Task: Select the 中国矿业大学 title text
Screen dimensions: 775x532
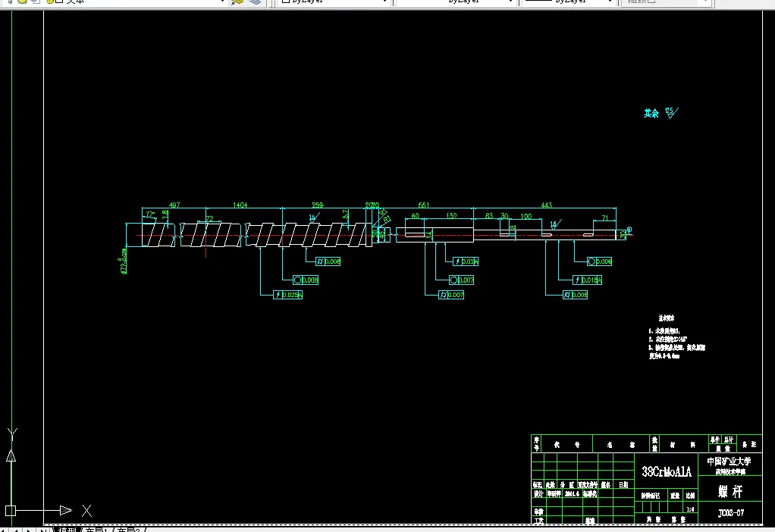Action: pyautogui.click(x=729, y=462)
